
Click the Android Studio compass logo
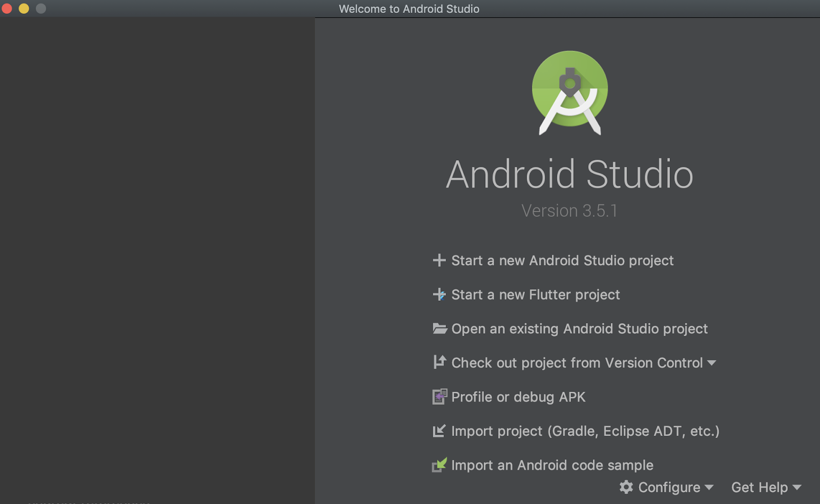570,93
